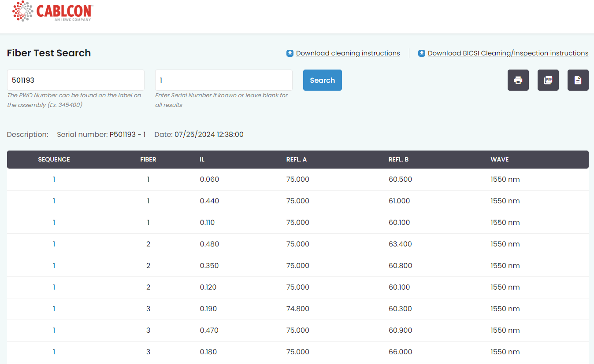Click the REFL. B column header
The width and height of the screenshot is (594, 364).
[398, 159]
